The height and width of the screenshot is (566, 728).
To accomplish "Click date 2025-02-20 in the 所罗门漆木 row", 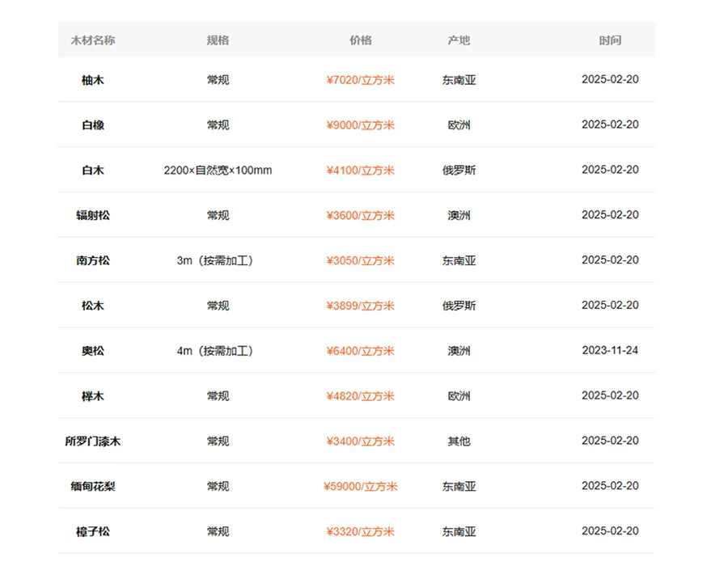I will click(x=610, y=441).
